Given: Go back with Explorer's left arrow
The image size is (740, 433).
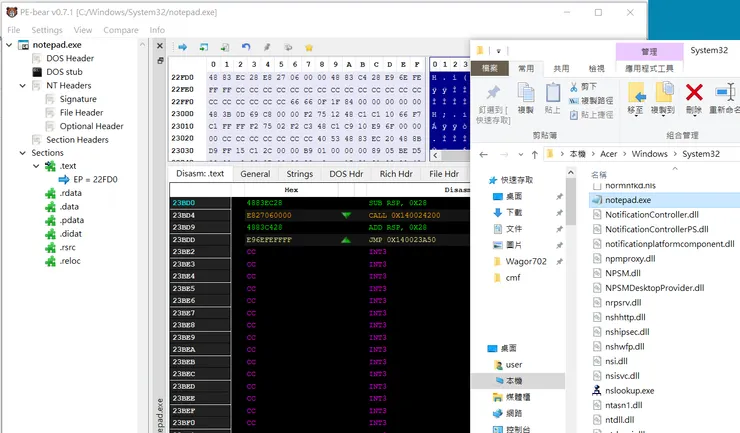Looking at the screenshot, I should point(483,154).
